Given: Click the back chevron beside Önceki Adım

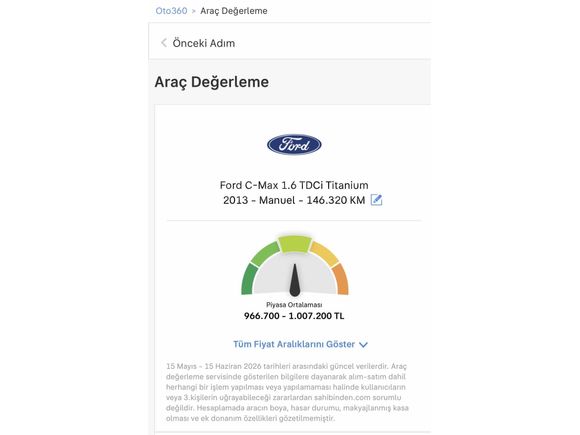Looking at the screenshot, I should [x=164, y=43].
